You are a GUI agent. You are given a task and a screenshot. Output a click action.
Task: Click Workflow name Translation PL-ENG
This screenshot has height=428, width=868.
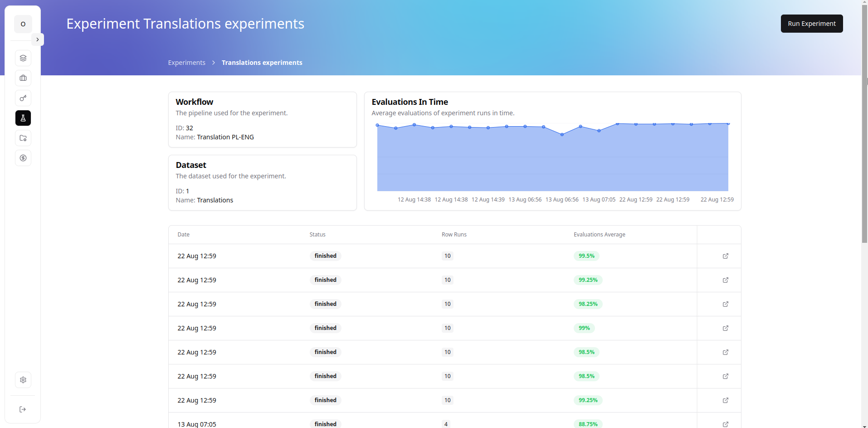point(225,137)
